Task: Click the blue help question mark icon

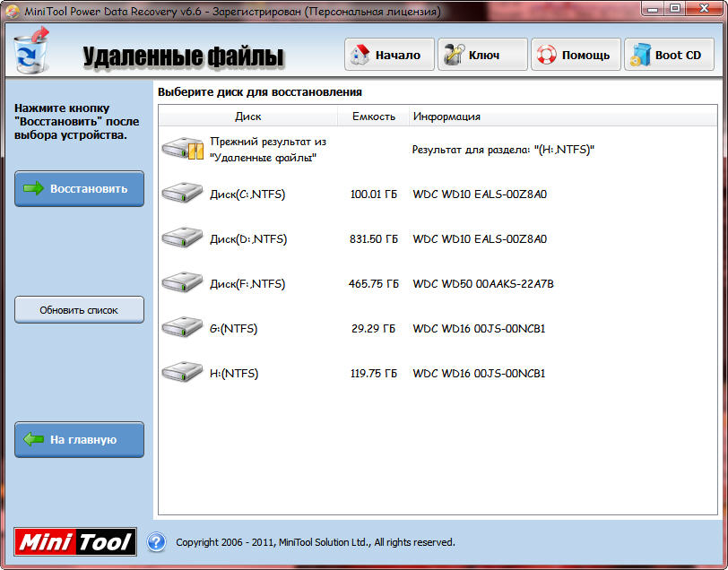Action: (x=156, y=541)
